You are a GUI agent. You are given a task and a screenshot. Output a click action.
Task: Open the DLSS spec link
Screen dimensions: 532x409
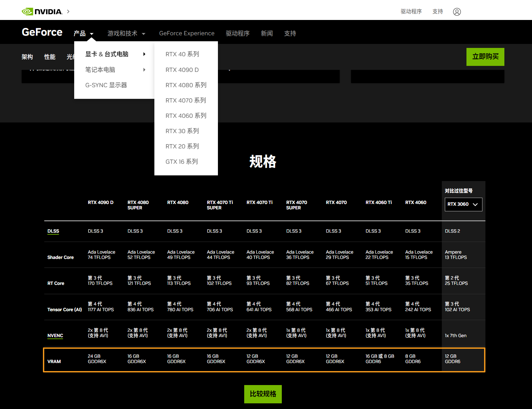[x=53, y=231]
